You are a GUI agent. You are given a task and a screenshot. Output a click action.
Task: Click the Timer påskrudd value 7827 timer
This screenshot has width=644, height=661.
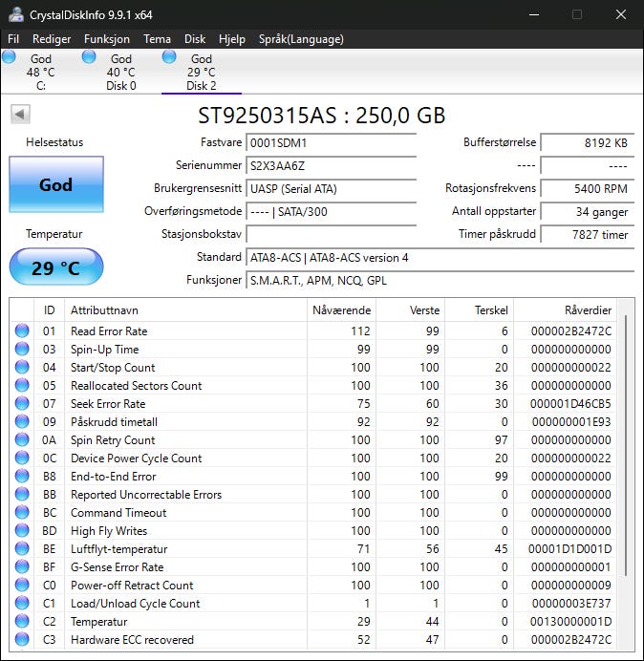587,234
